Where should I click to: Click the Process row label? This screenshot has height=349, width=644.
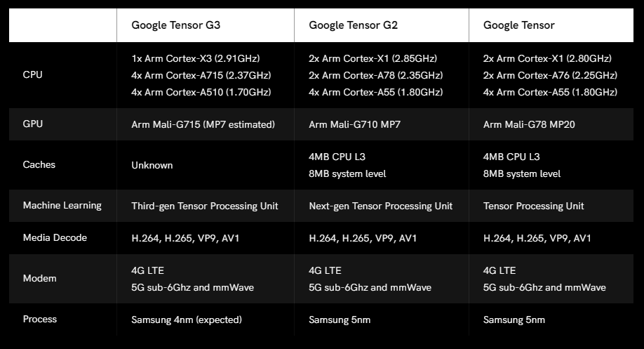tap(40, 319)
